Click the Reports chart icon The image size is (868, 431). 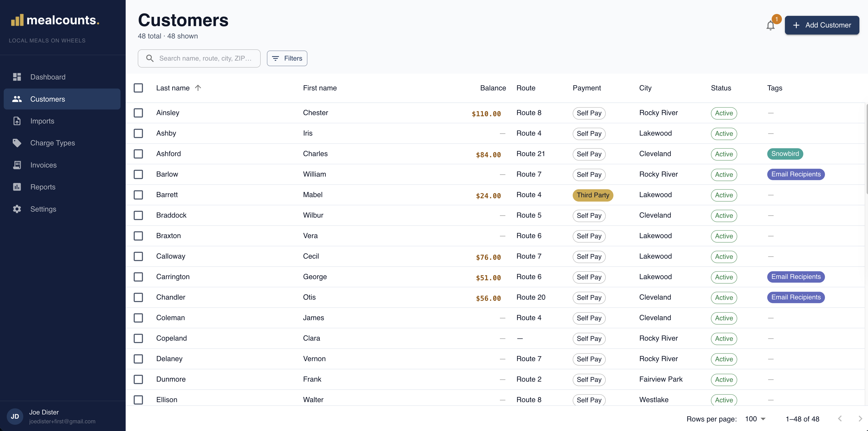[x=17, y=187]
